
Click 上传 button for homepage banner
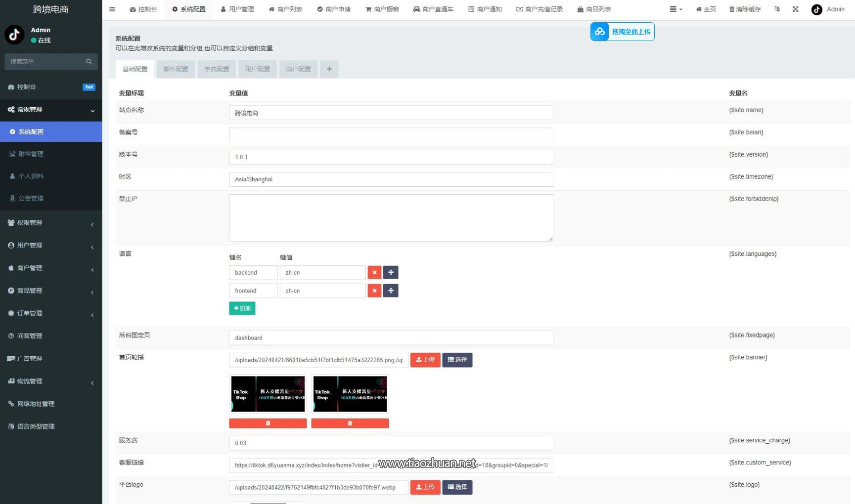(425, 360)
